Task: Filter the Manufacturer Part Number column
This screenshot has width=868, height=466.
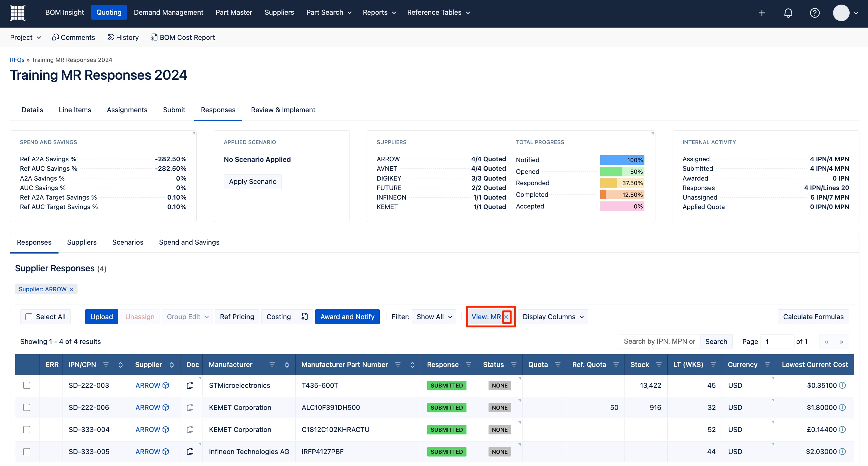Action: [398, 365]
